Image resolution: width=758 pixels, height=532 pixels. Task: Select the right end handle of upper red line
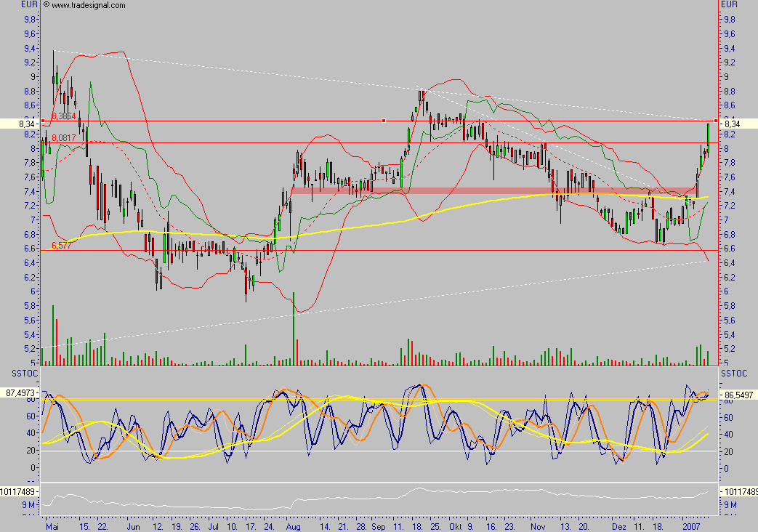[716, 120]
